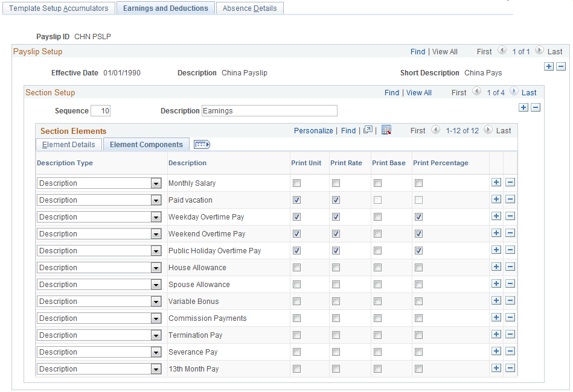Edit the Earnings description field
Viewport: 573px width, 392px height.
point(269,110)
